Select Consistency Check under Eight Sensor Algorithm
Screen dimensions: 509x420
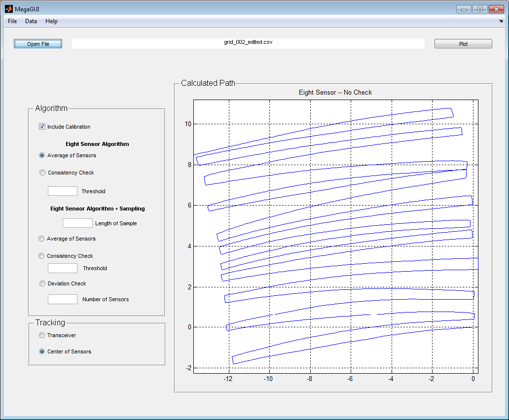coord(41,173)
